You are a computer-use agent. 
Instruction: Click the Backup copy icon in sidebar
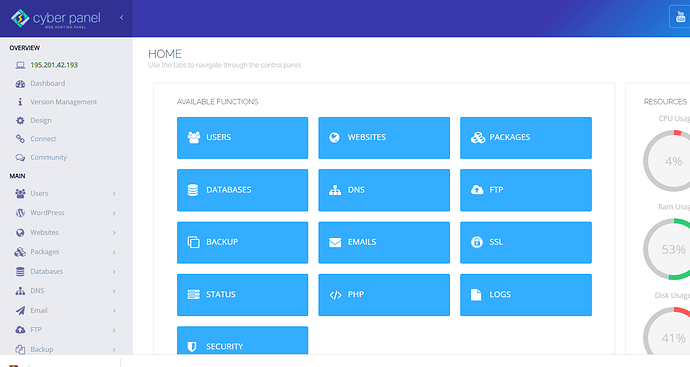pyautogui.click(x=20, y=349)
